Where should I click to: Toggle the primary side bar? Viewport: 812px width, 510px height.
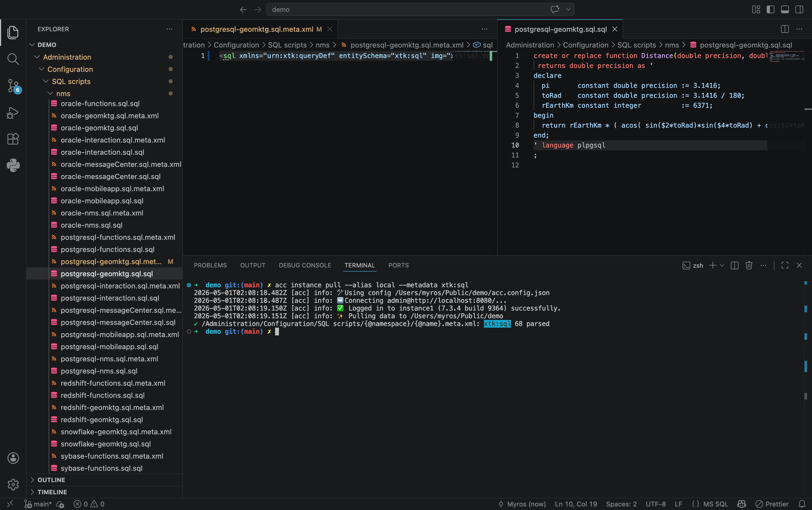771,9
